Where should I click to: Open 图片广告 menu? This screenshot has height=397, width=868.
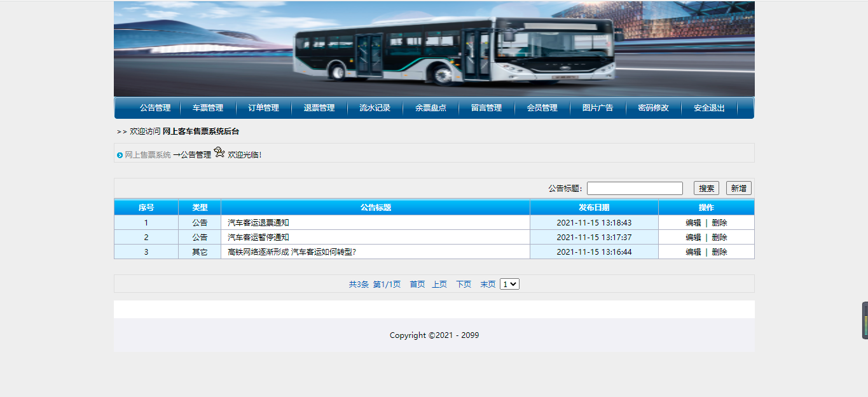[x=598, y=108]
